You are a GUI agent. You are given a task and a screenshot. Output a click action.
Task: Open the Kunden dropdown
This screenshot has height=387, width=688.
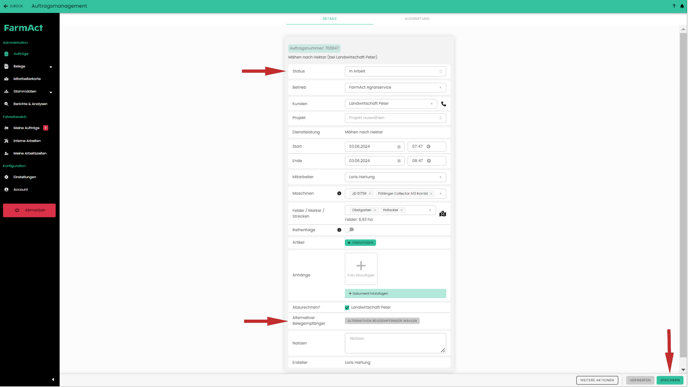[391, 104]
